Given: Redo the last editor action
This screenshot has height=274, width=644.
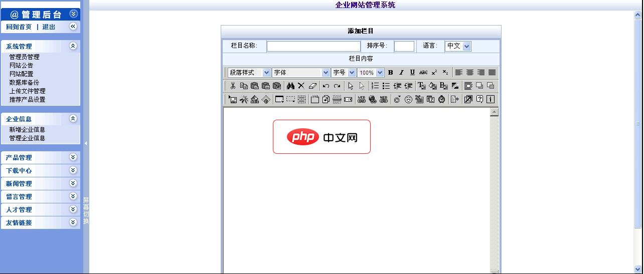Looking at the screenshot, I should [x=337, y=86].
